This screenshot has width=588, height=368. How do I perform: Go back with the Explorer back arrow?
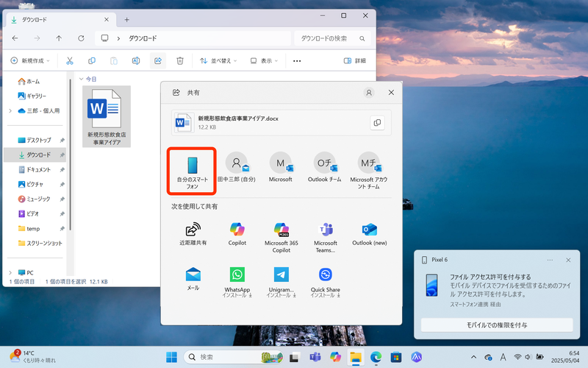click(15, 38)
